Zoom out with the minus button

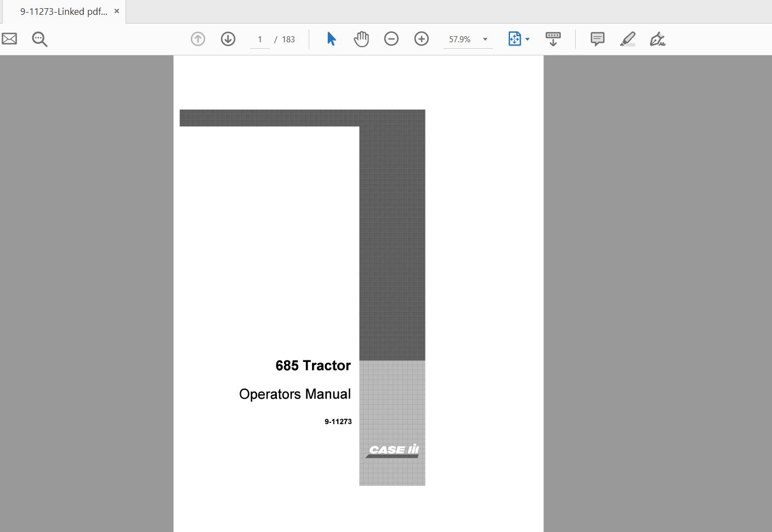(x=391, y=39)
